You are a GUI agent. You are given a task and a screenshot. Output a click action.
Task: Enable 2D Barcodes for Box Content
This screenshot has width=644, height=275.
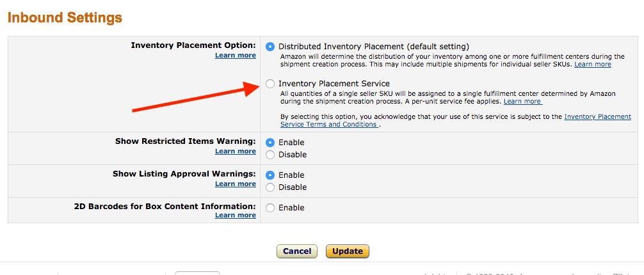[270, 208]
